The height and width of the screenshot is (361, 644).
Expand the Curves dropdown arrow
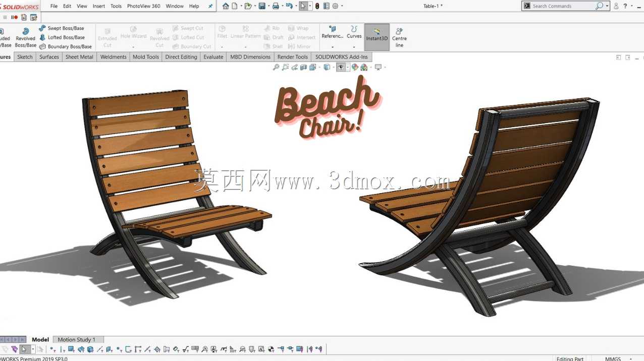(x=354, y=47)
